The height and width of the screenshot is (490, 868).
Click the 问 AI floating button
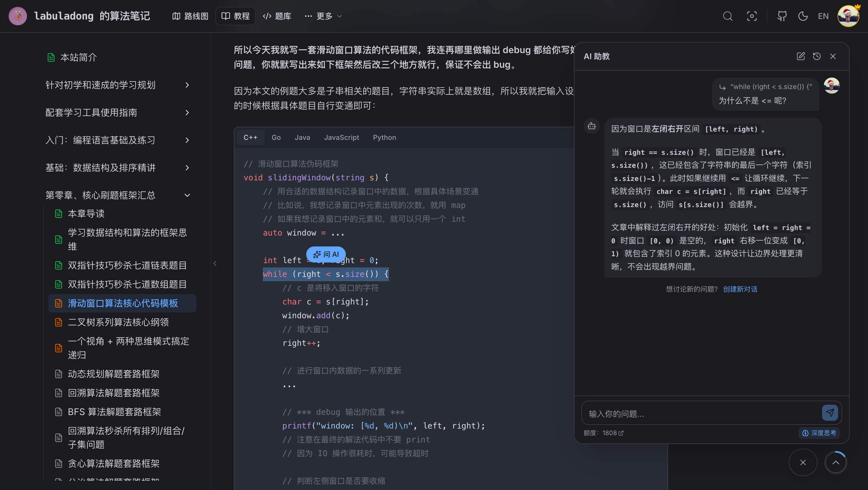326,254
